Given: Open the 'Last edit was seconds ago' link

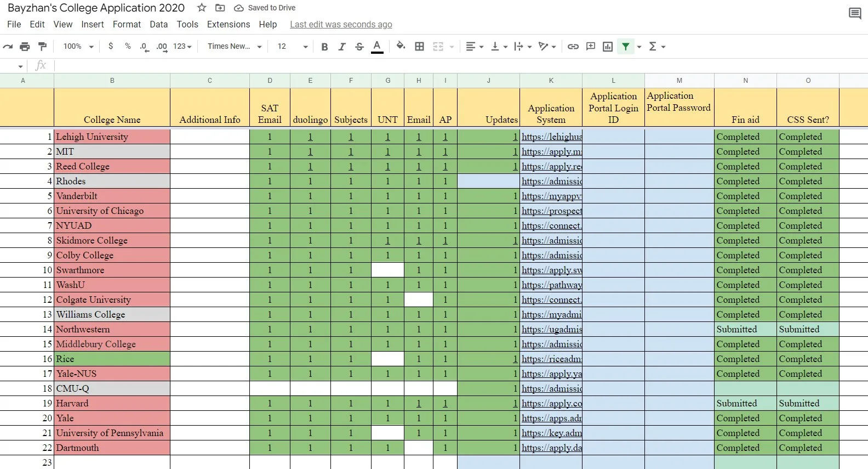Looking at the screenshot, I should click(x=341, y=24).
